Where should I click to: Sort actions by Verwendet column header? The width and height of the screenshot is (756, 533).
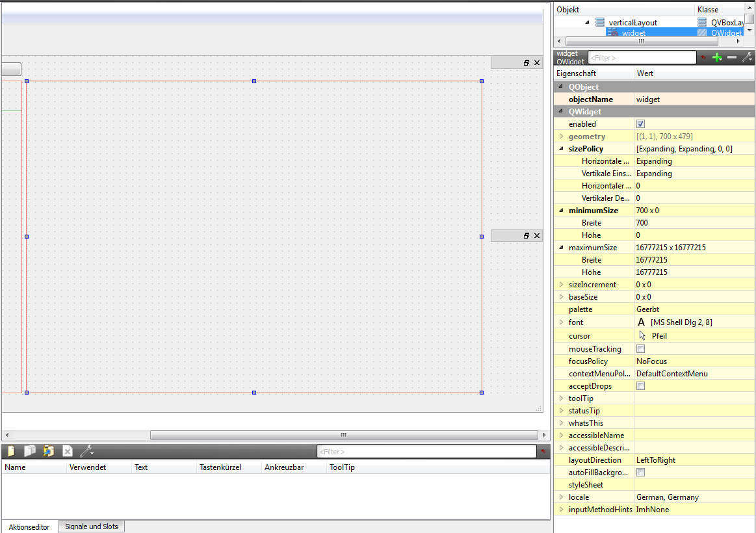point(99,467)
